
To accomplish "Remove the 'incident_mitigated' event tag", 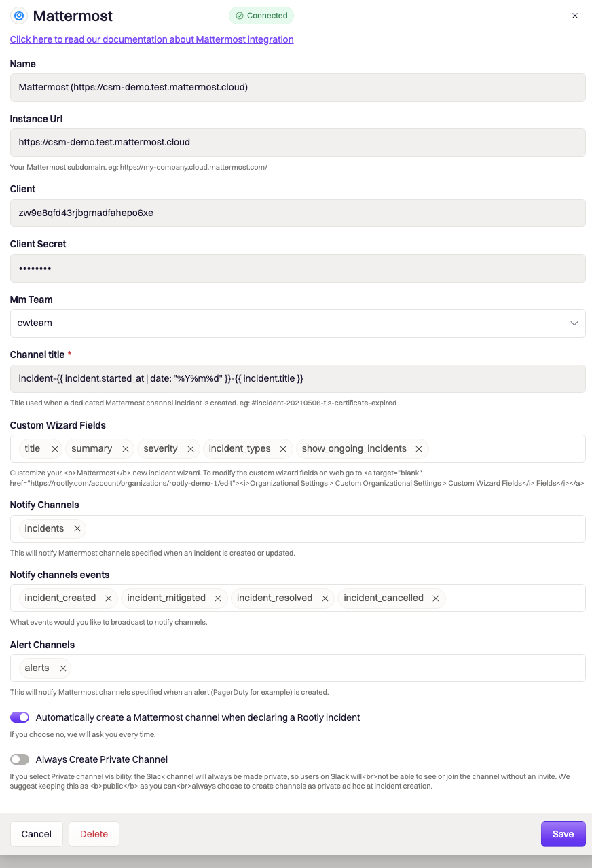I will (218, 598).
